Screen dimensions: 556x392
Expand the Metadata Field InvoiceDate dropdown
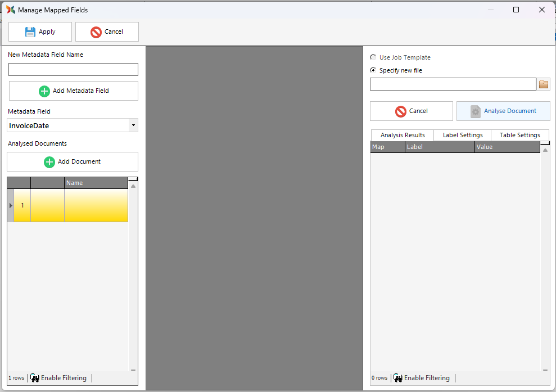(x=133, y=125)
